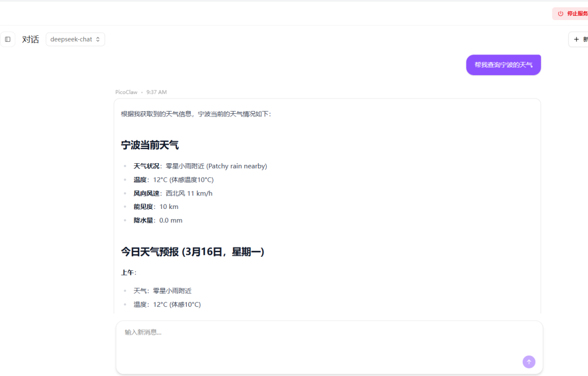Click the 停止服务 button label
This screenshot has width=588, height=376.
577,14
